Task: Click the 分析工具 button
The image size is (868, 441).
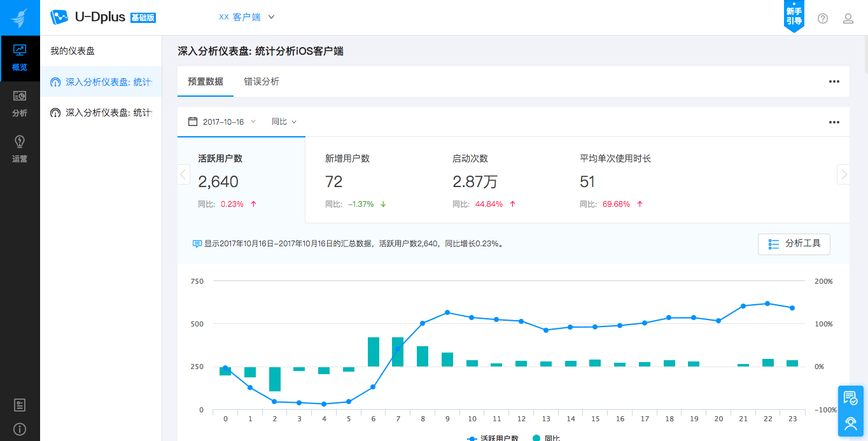Action: tap(794, 244)
